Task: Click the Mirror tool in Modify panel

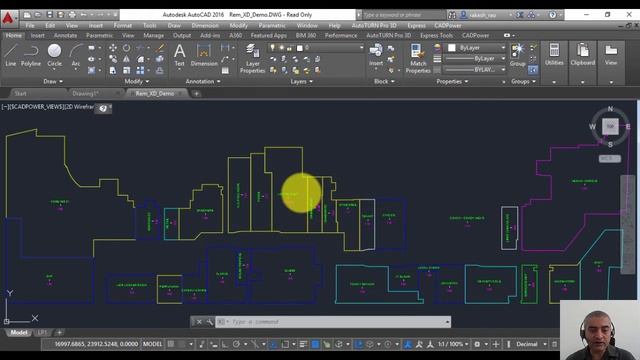Action: tap(127, 60)
